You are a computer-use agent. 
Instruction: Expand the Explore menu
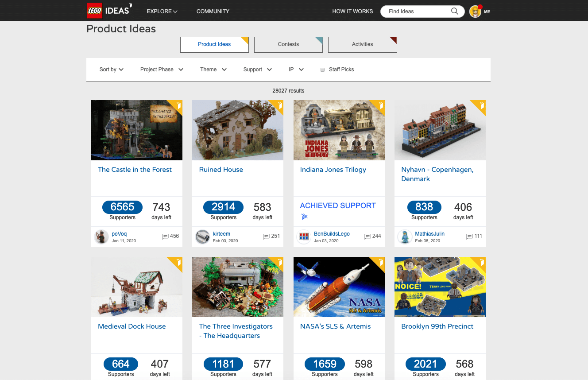coord(162,12)
